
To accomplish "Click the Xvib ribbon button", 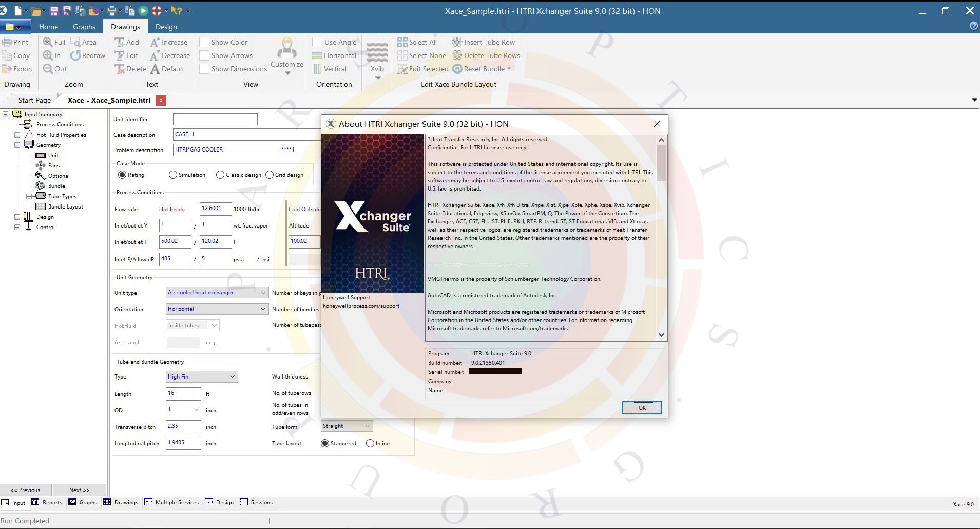I will pyautogui.click(x=377, y=60).
